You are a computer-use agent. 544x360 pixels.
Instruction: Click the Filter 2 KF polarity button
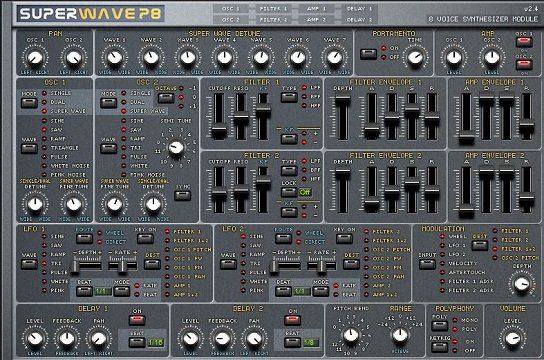point(289,212)
